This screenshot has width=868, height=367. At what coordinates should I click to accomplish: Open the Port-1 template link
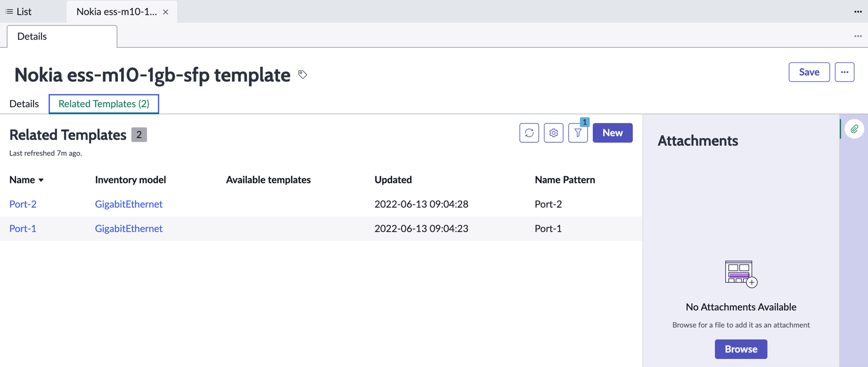tap(23, 228)
